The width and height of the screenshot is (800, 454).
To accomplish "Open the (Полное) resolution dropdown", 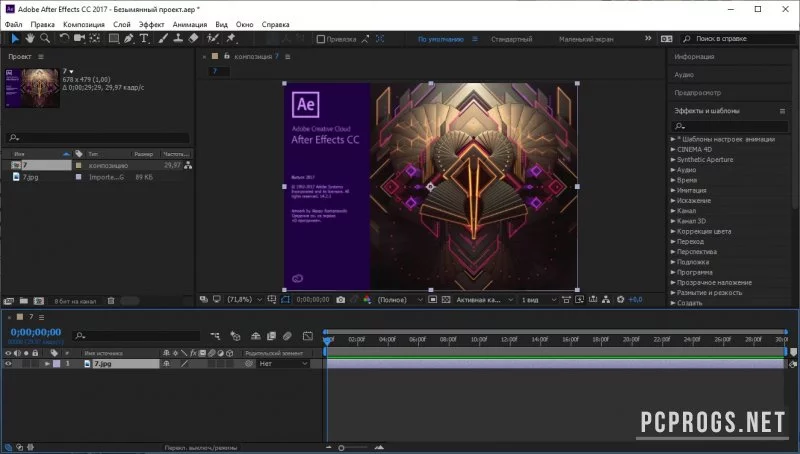I will tap(400, 300).
